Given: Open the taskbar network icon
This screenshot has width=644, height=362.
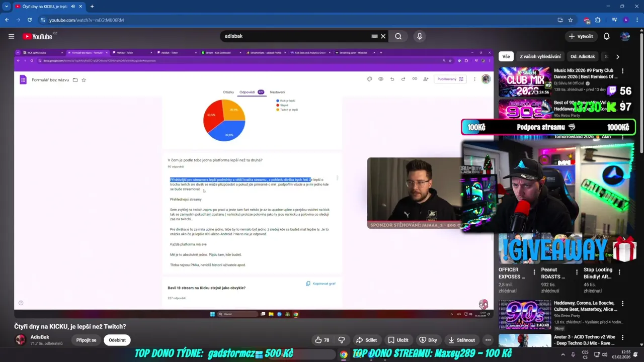Looking at the screenshot, I should 597,354.
